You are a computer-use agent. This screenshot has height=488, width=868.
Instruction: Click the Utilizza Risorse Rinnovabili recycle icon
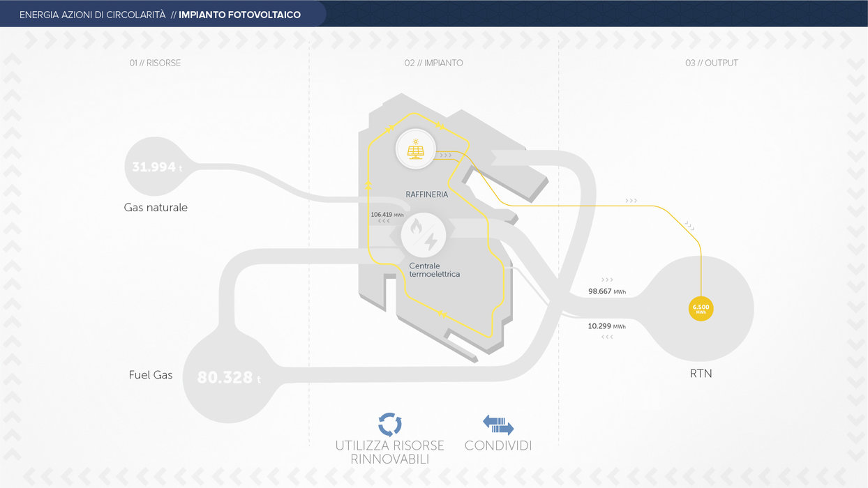(389, 424)
